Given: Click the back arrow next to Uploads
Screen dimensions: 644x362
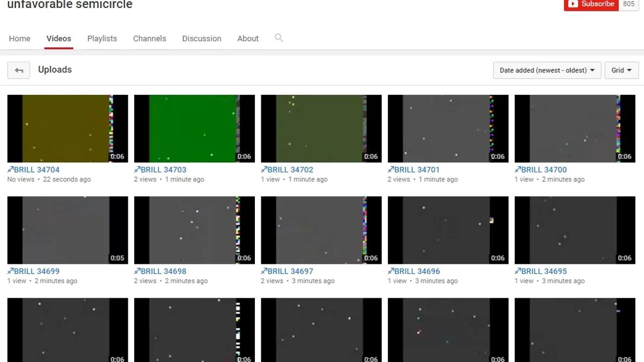Looking at the screenshot, I should tap(19, 70).
